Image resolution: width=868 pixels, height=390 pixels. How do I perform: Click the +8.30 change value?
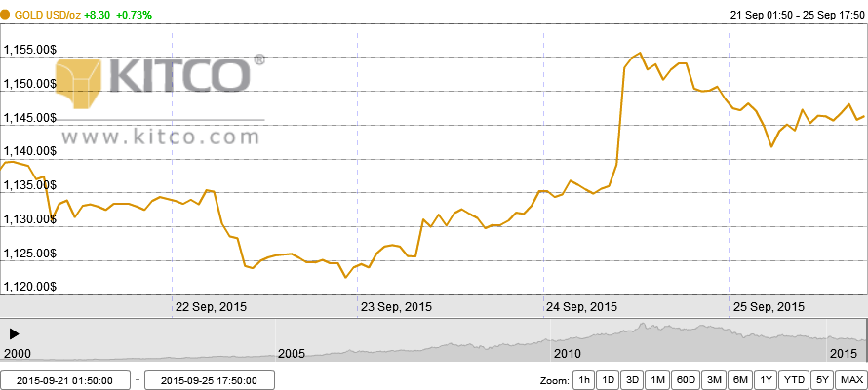(97, 15)
